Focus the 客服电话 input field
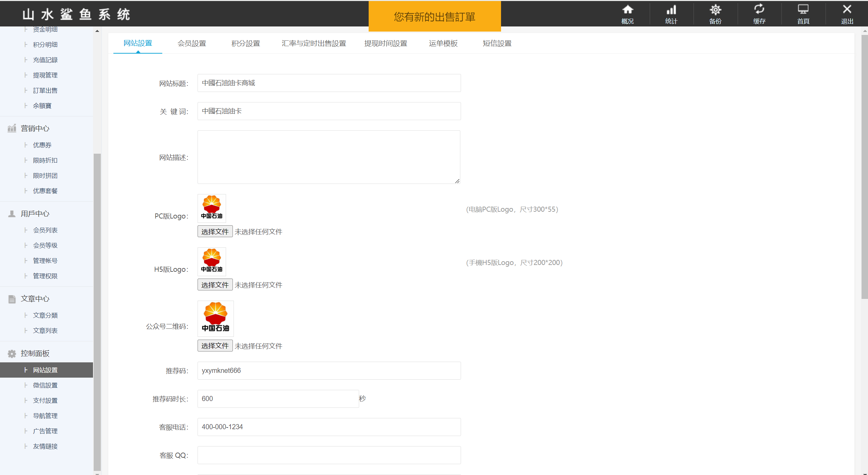This screenshot has width=868, height=475. [x=329, y=427]
